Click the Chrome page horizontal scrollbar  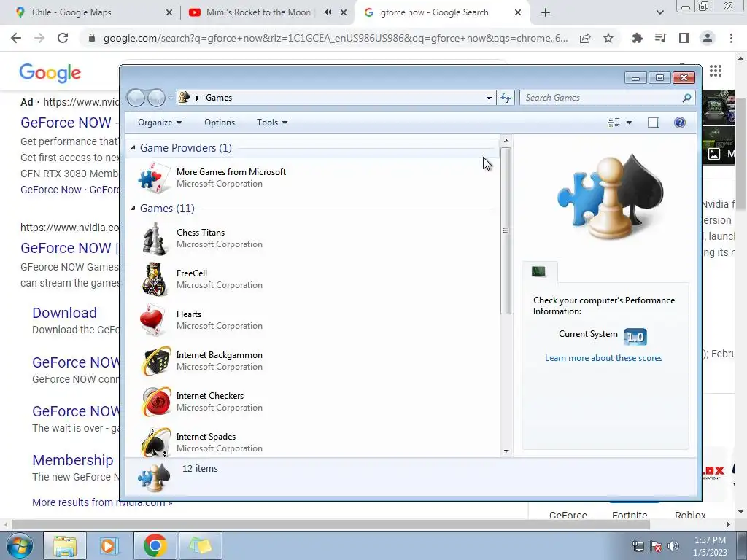[x=331, y=524]
